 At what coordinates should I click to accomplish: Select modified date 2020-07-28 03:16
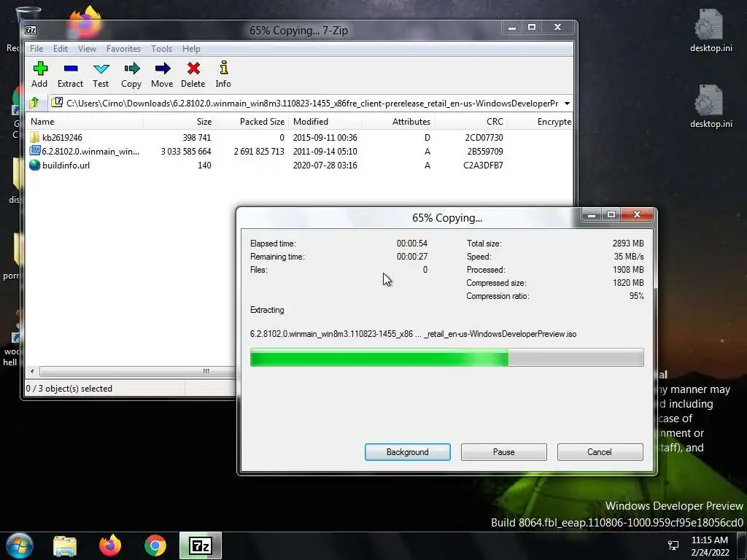(325, 165)
